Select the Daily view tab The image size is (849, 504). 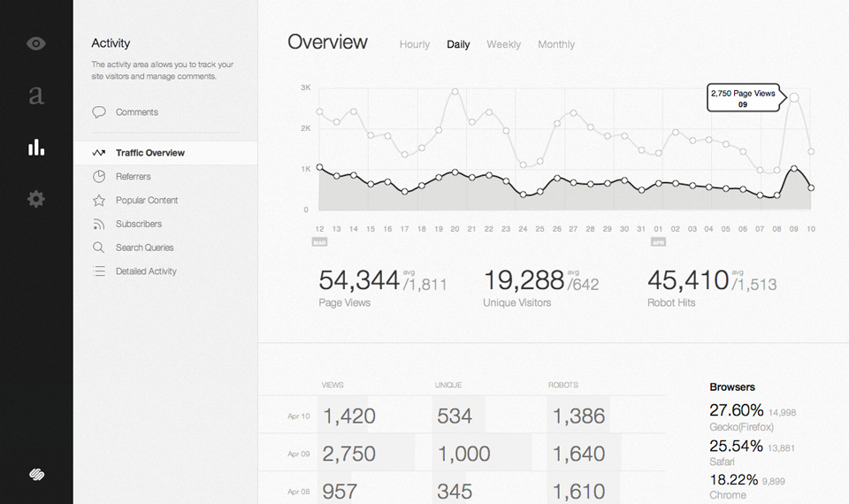(x=458, y=44)
